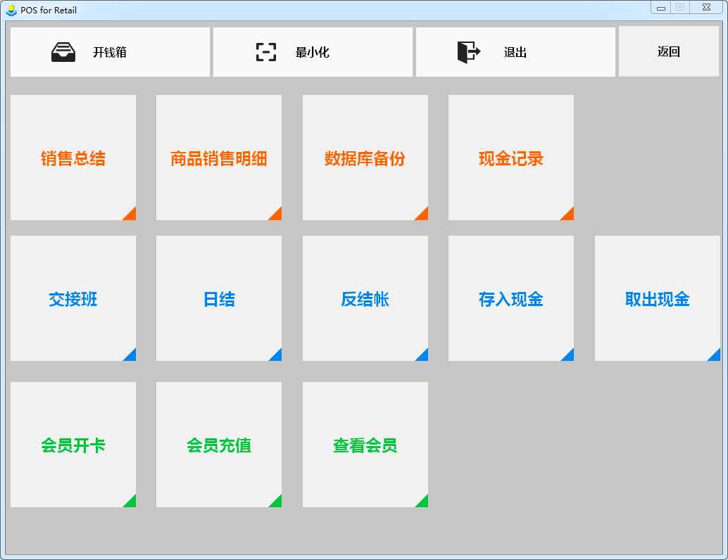This screenshot has height=560, width=728.
Task: Open the 会员充值 member recharge tile
Action: (219, 445)
